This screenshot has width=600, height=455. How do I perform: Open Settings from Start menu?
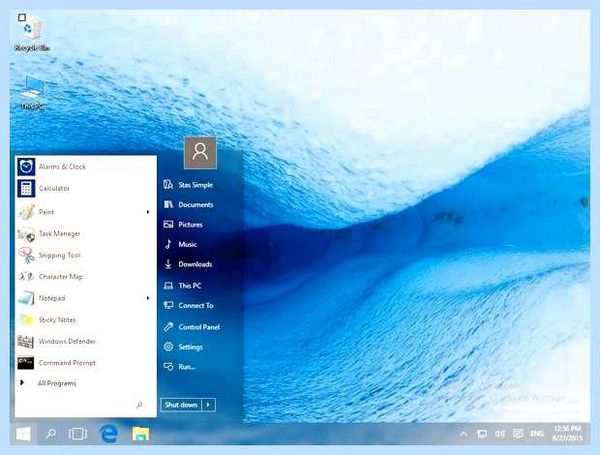183,347
